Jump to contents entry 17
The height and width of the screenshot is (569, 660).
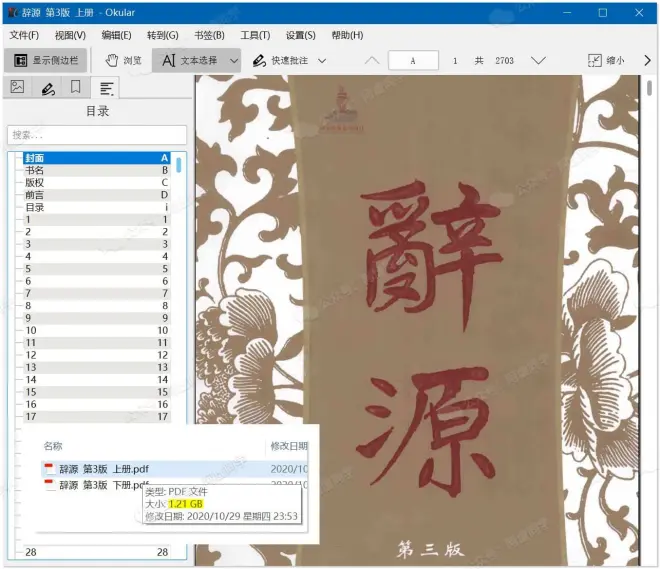point(96,417)
